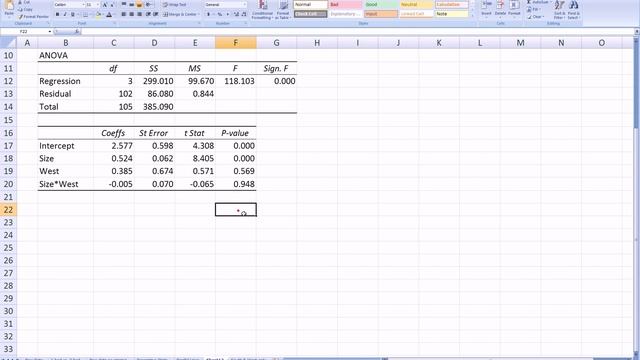Click the cell with 385.090
640x360 pixels.
point(154,107)
